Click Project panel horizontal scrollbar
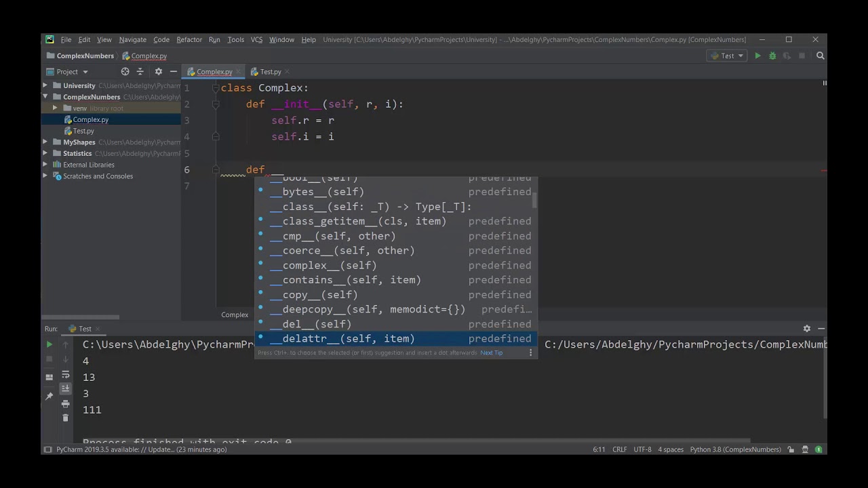 80,317
